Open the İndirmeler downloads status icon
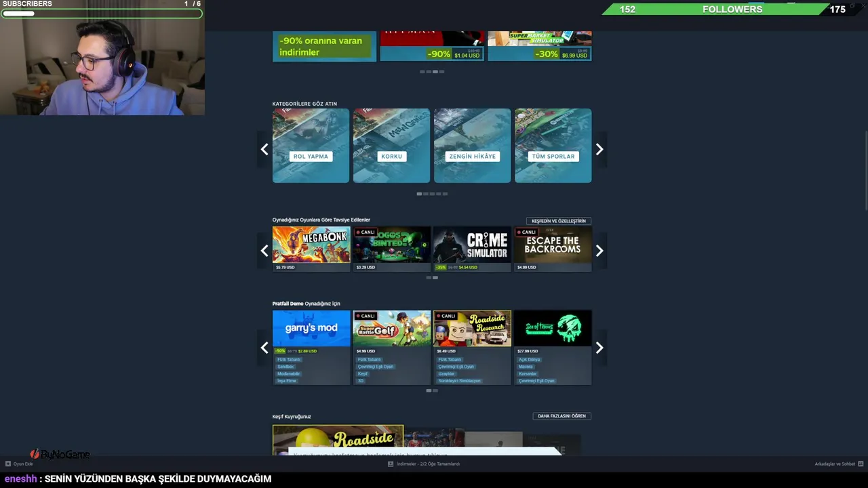Image resolution: width=868 pixels, height=488 pixels. tap(391, 464)
